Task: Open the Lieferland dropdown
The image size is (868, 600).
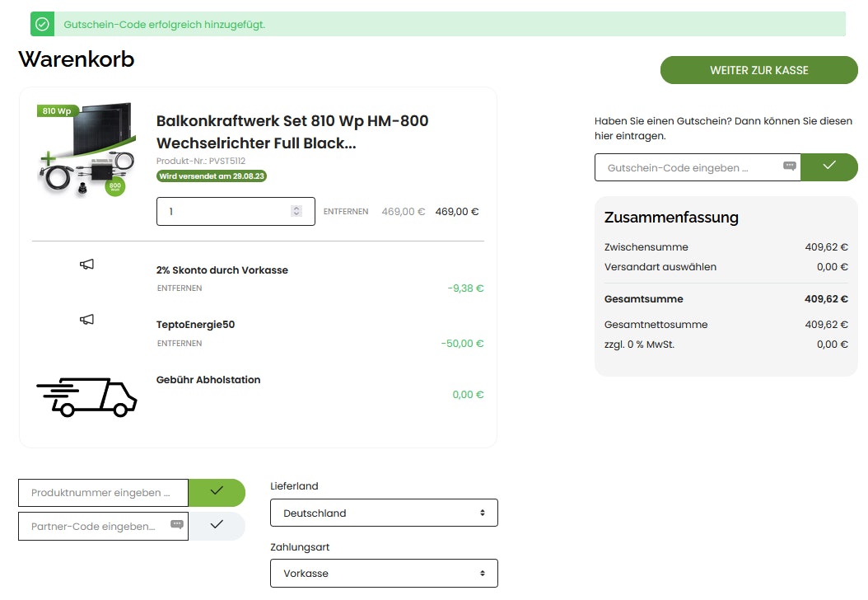Action: pos(384,513)
